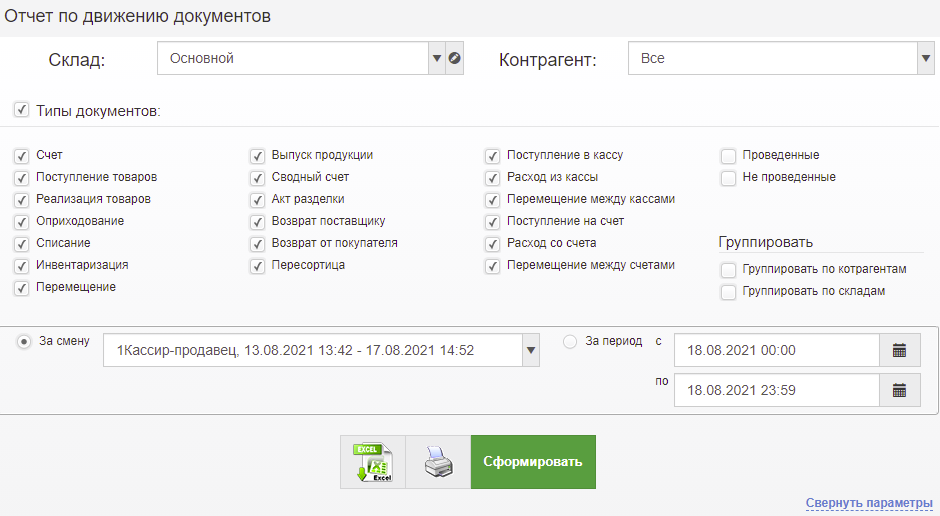Open the Контрагент dropdown
940x516 pixels.
[925, 58]
